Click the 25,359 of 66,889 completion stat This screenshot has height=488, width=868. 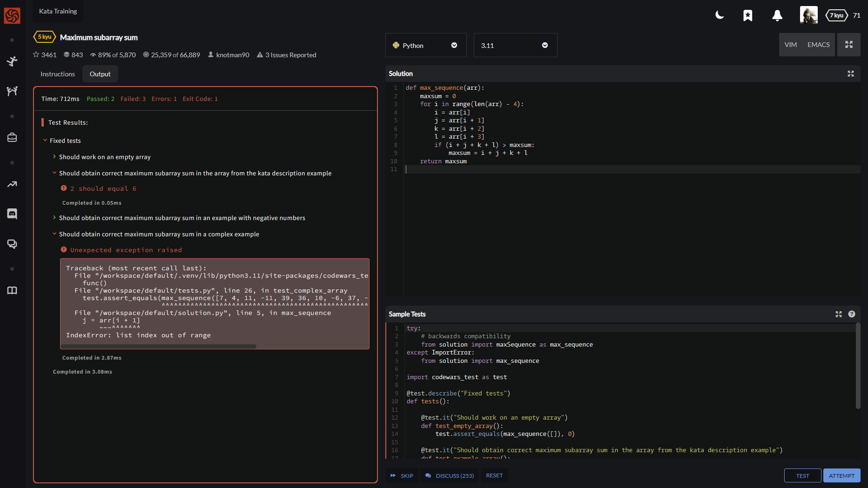(x=171, y=55)
